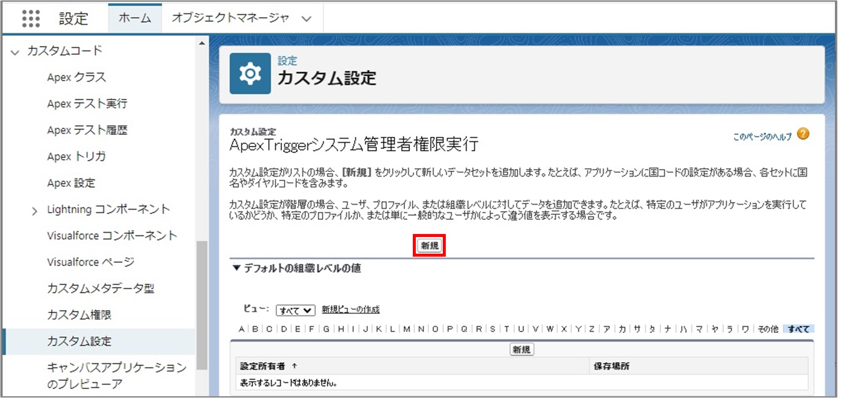868x400 pixels.
Task: Open Visualforce コンポーネント in sidebar
Action: [x=112, y=236]
